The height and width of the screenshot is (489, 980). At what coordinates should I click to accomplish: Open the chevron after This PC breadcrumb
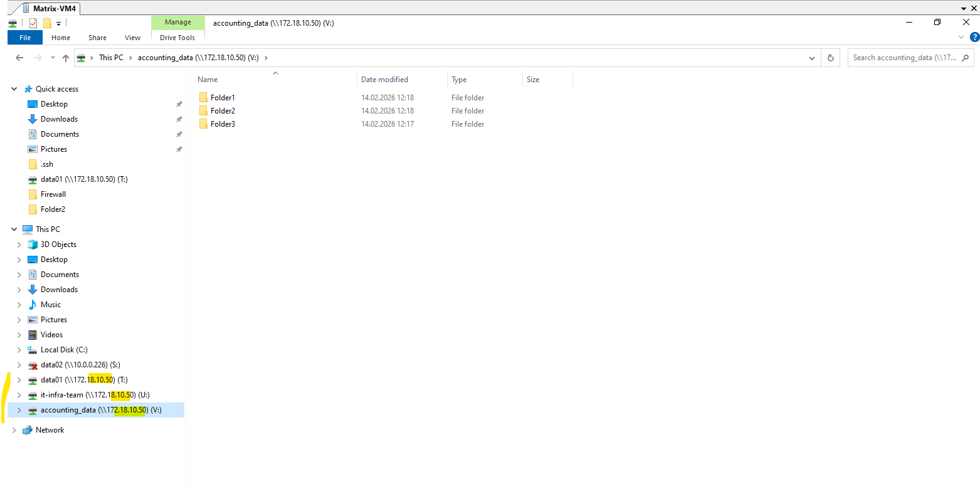(130, 58)
